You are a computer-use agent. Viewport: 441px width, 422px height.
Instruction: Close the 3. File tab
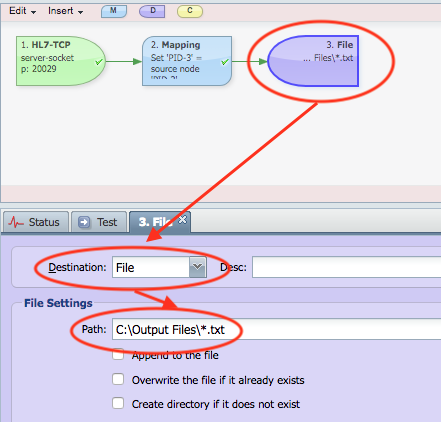[x=182, y=220]
